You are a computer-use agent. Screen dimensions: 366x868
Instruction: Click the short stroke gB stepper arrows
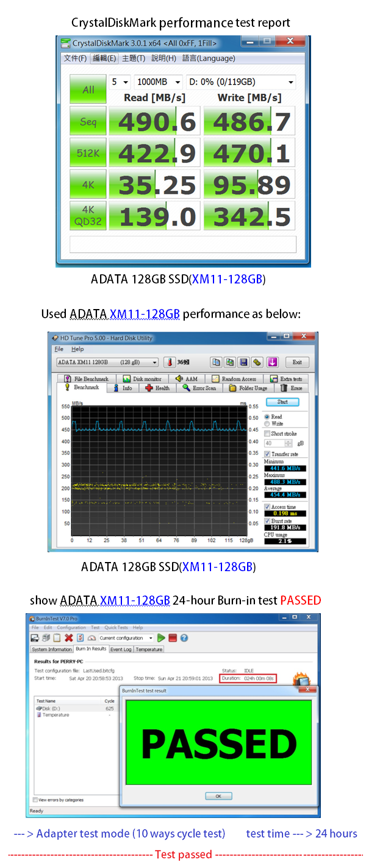(289, 443)
